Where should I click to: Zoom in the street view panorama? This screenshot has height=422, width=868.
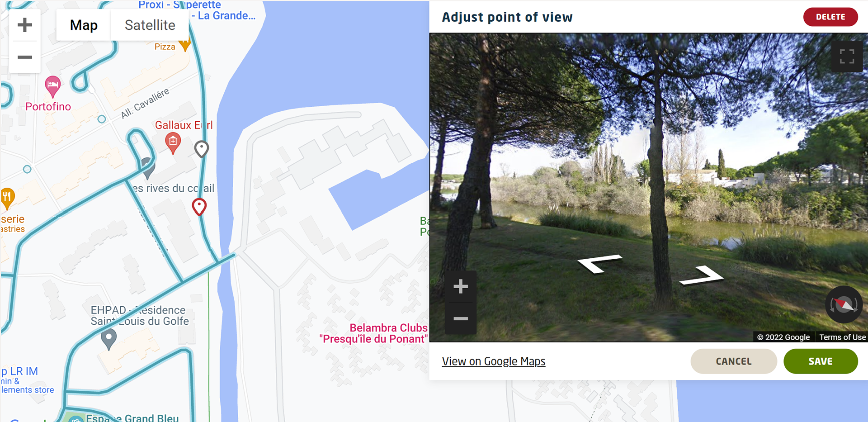[461, 286]
